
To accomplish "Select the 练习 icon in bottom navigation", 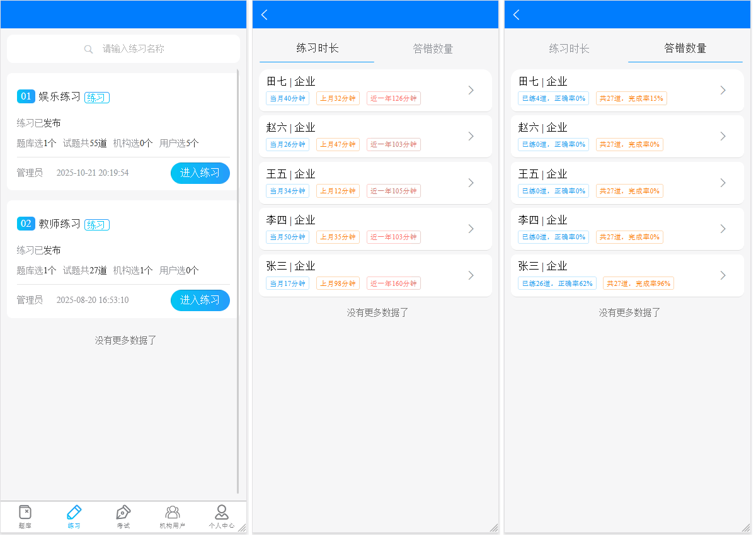I will tap(74, 516).
